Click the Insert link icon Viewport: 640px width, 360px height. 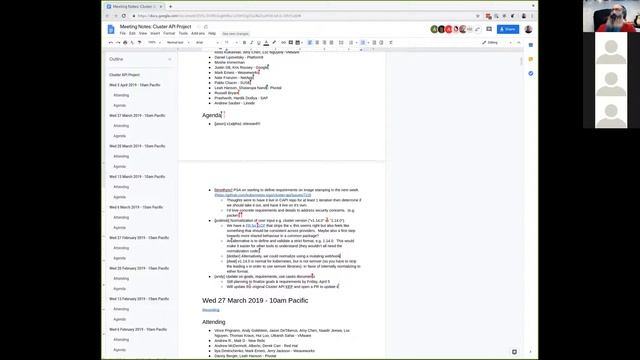tap(283, 42)
